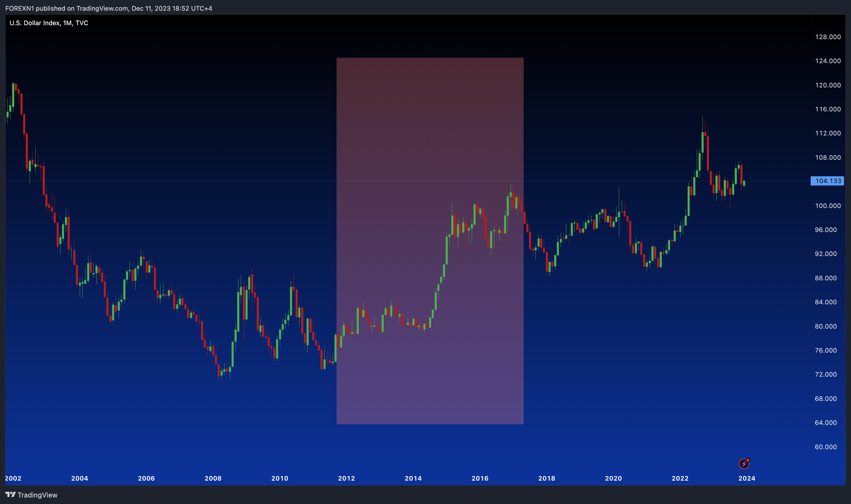Image resolution: width=851 pixels, height=504 pixels.
Task: Click the 2020 time axis label
Action: [x=613, y=478]
